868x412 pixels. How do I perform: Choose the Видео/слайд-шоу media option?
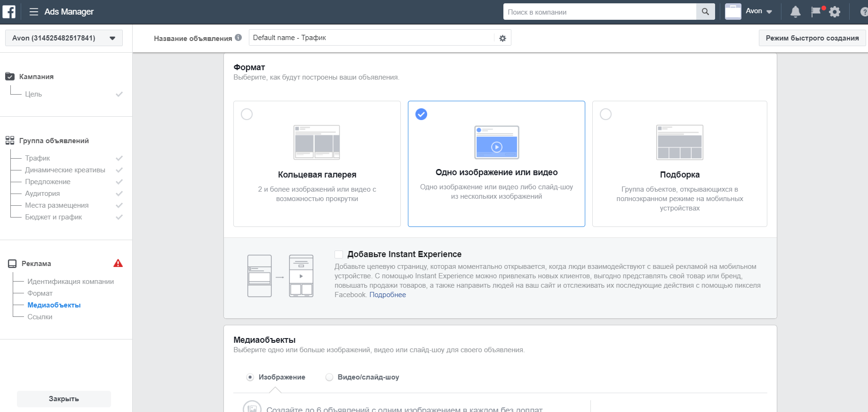[329, 377]
